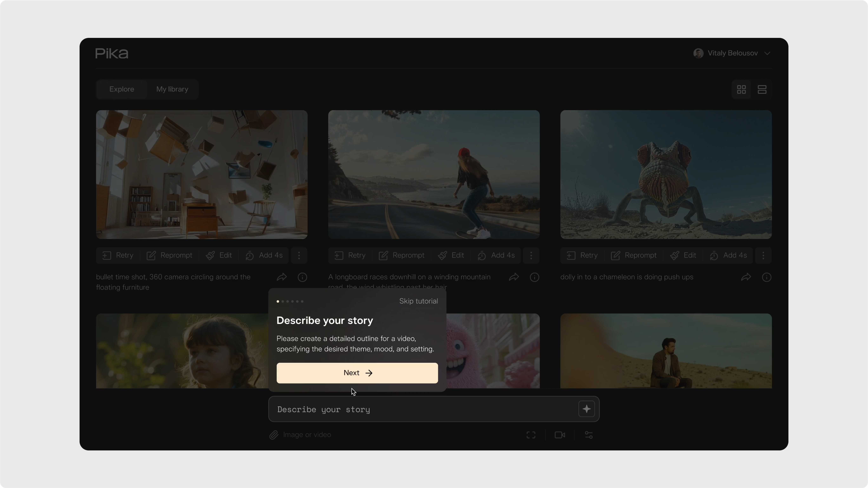
Task: Add 4s to the chameleon video
Action: [728, 255]
